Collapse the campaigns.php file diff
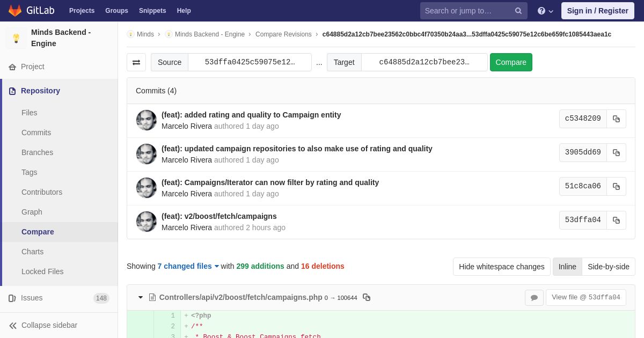The image size is (644, 338). (x=141, y=297)
